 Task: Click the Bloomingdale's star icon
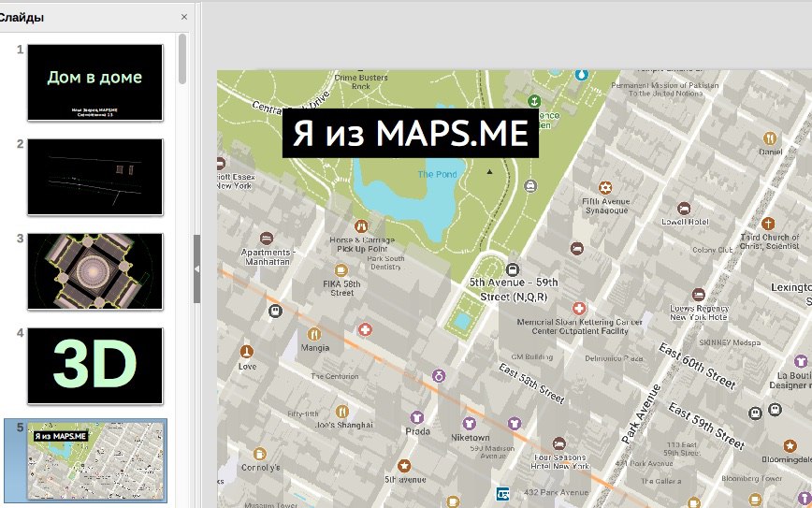point(790,446)
